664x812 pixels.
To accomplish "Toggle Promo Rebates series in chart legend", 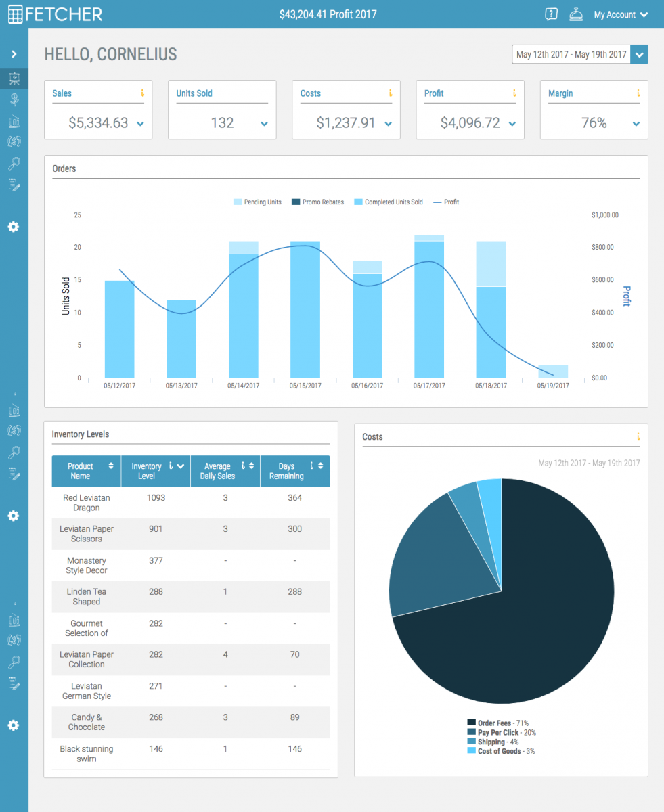I will pyautogui.click(x=317, y=202).
